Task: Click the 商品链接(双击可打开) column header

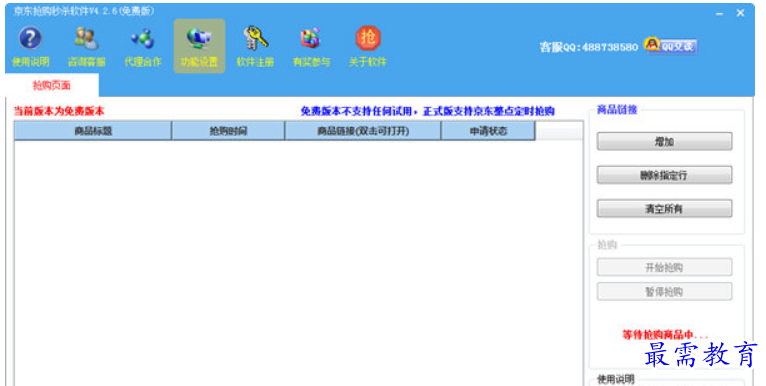Action: [363, 131]
